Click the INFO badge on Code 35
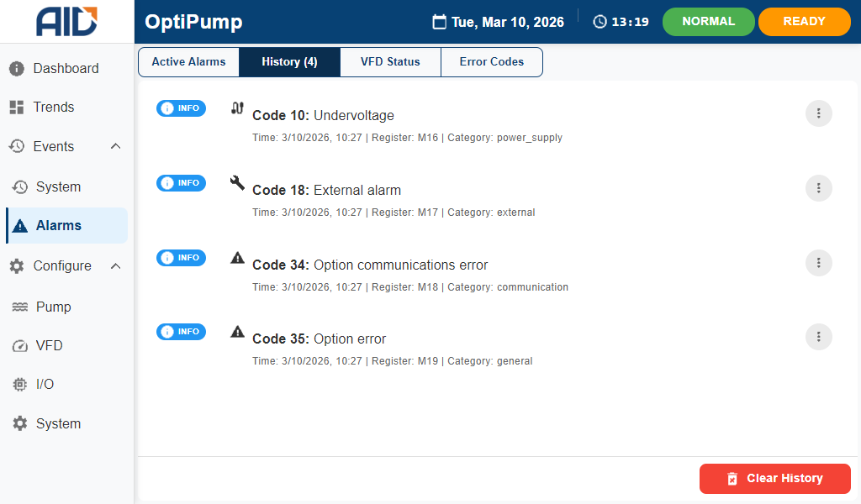The height and width of the screenshot is (504, 861). pos(181,332)
